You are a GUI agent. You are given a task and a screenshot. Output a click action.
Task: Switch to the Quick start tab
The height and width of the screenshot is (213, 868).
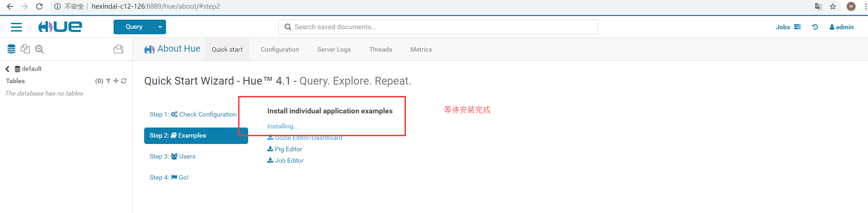pos(227,49)
